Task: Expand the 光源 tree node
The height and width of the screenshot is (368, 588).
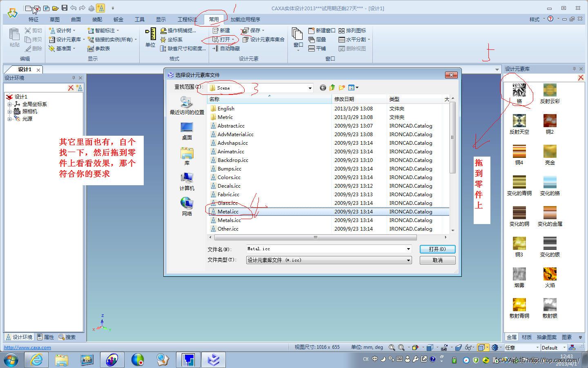Action: [x=9, y=119]
